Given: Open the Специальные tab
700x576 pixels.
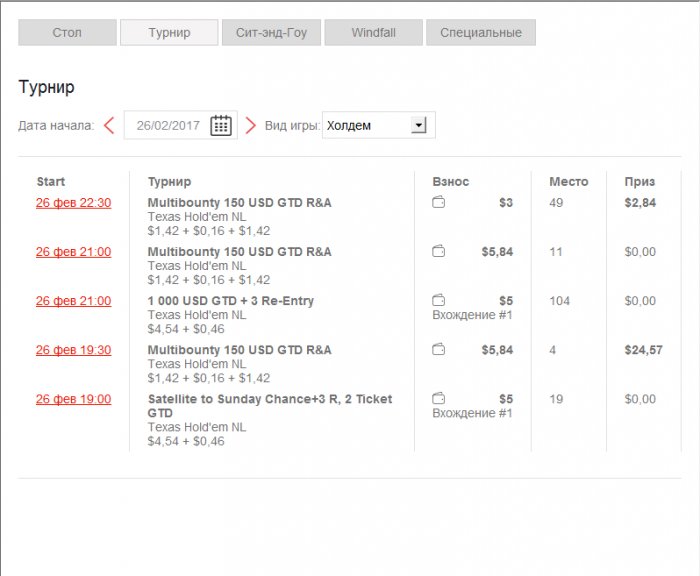Looking at the screenshot, I should 481,33.
